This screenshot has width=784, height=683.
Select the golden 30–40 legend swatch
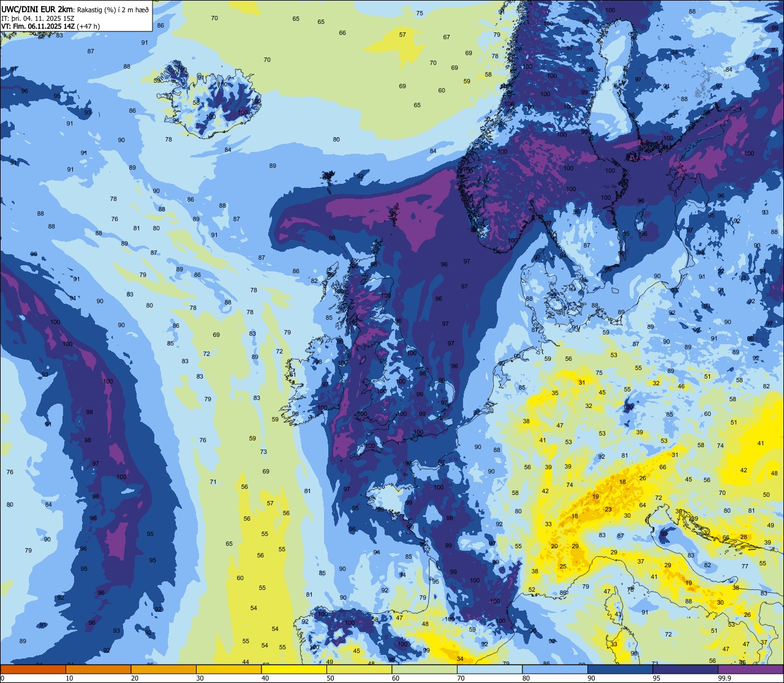pos(228,669)
